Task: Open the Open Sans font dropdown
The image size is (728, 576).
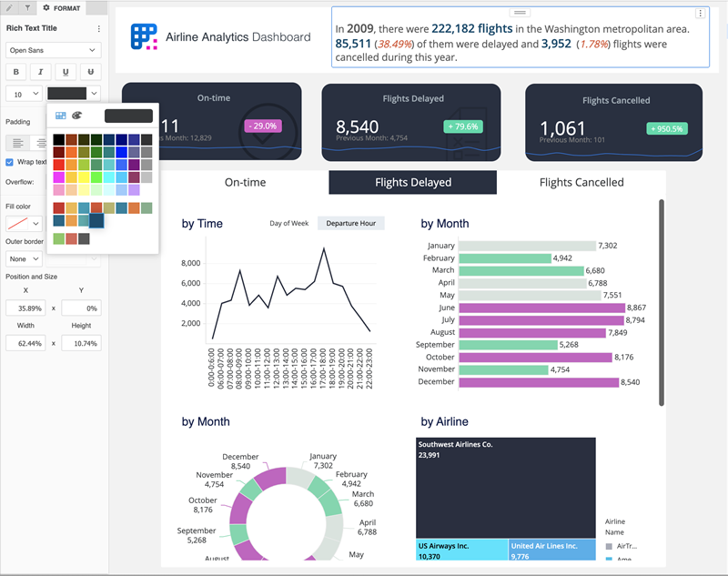Action: click(x=54, y=49)
